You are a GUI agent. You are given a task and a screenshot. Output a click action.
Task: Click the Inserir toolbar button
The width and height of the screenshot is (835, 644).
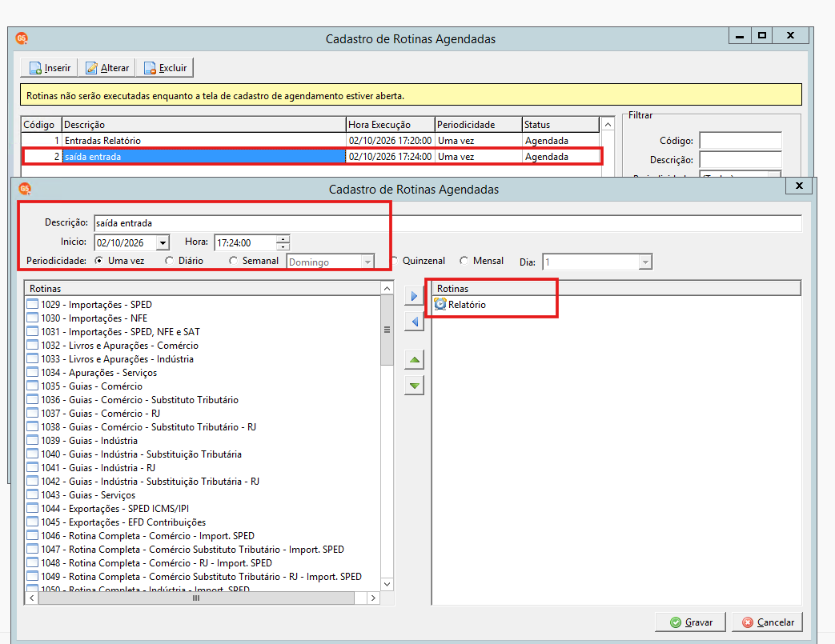50,67
